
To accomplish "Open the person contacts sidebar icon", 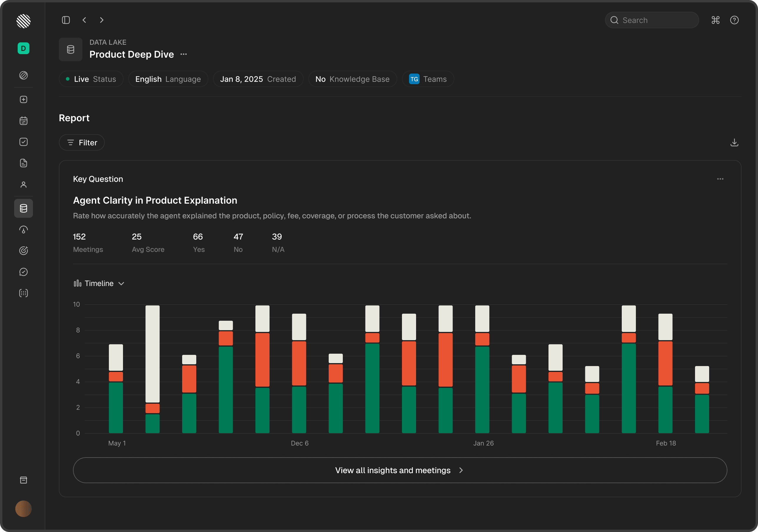I will (x=24, y=184).
